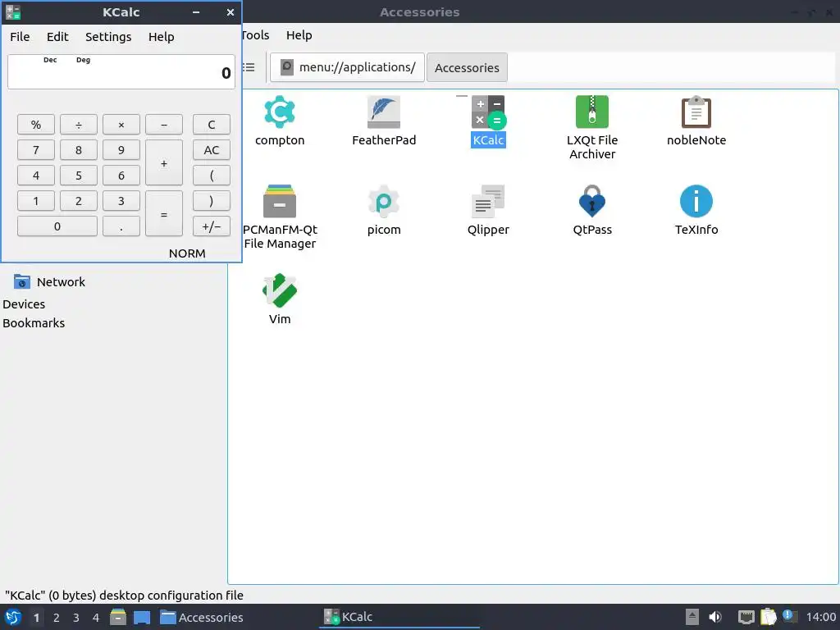The width and height of the screenshot is (840, 630).
Task: Toggle the split view list icon in toolbar
Action: coord(249,67)
